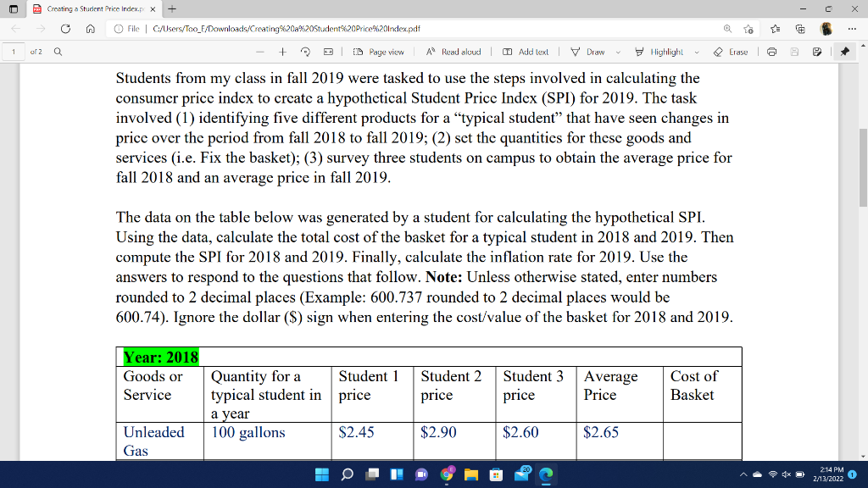
Task: Open Collections in Edge
Action: coord(800,28)
